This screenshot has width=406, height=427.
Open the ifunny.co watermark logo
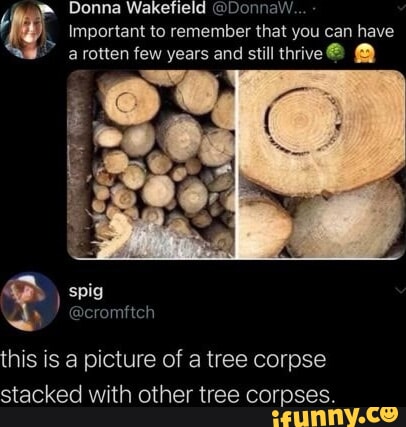(x=335, y=417)
